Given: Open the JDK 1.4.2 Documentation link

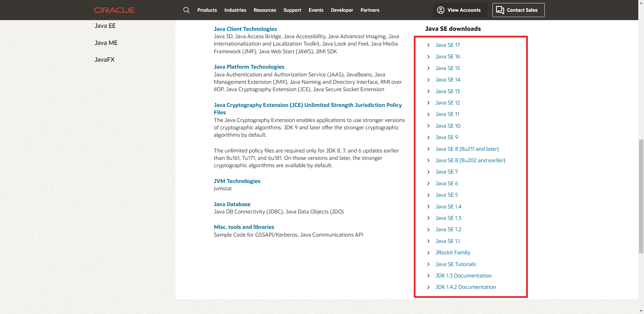Looking at the screenshot, I should coord(466,287).
